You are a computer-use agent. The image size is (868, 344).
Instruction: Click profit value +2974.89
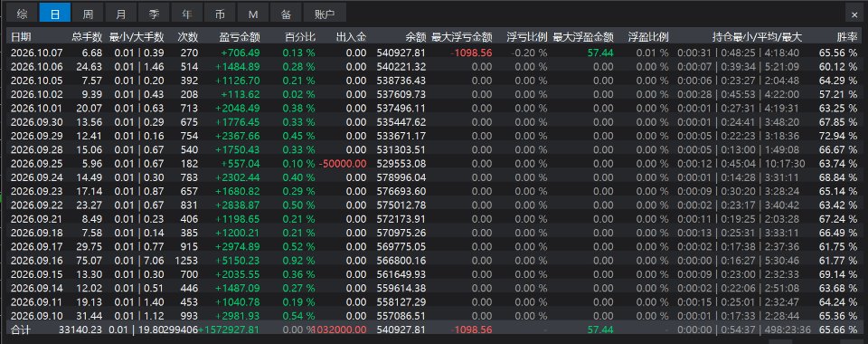tap(238, 246)
